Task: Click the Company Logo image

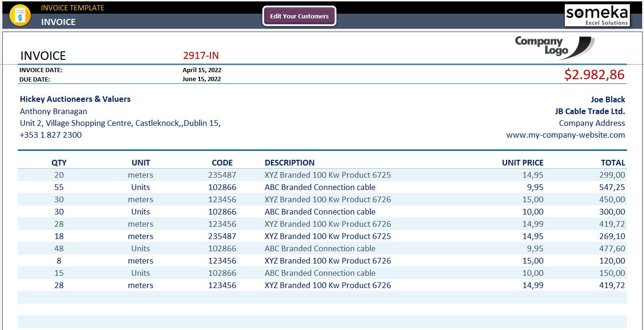Action: (555, 48)
